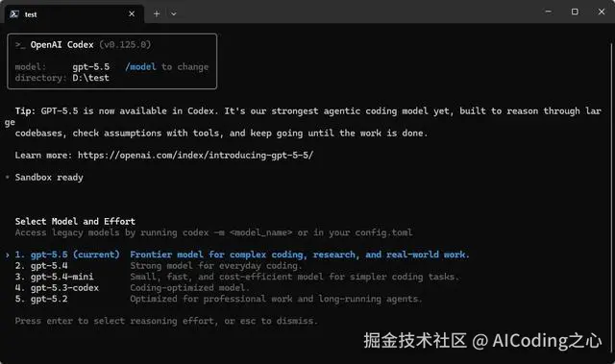615x364 pixels.
Task: Click the Small, fast, cost-efficient description
Action: (x=295, y=277)
